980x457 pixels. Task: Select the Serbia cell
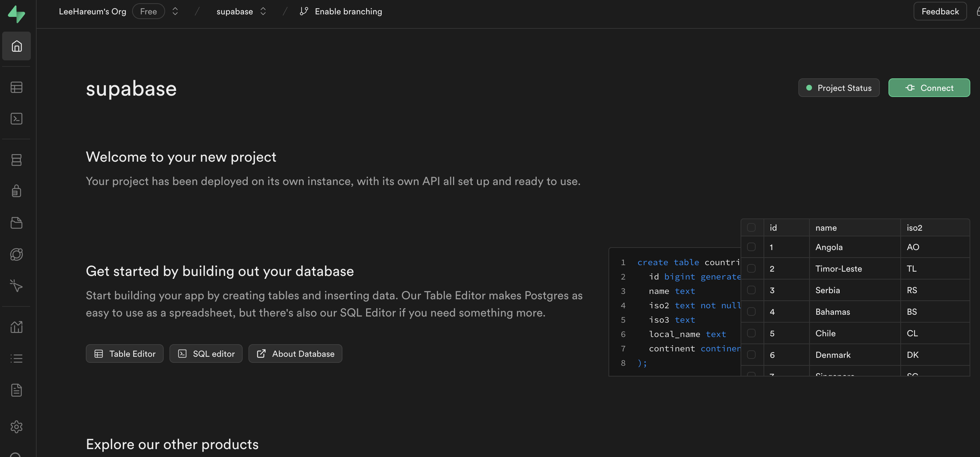click(x=855, y=290)
